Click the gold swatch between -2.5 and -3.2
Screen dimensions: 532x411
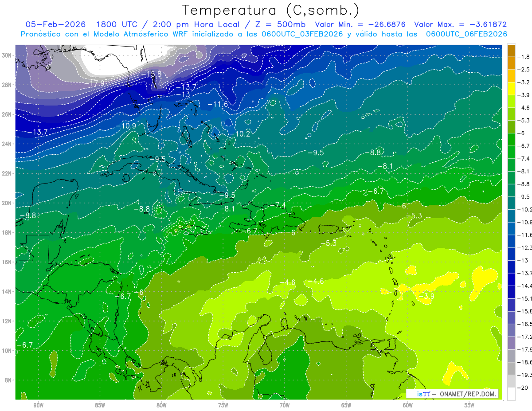click(511, 76)
